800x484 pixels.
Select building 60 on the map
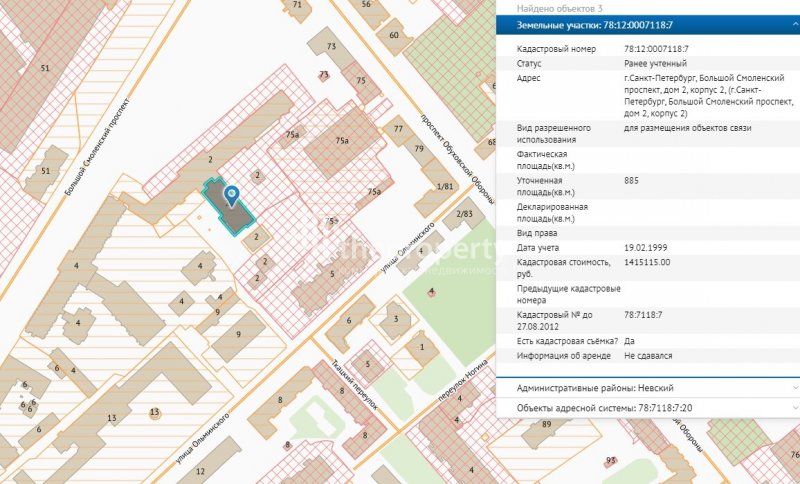392,38
